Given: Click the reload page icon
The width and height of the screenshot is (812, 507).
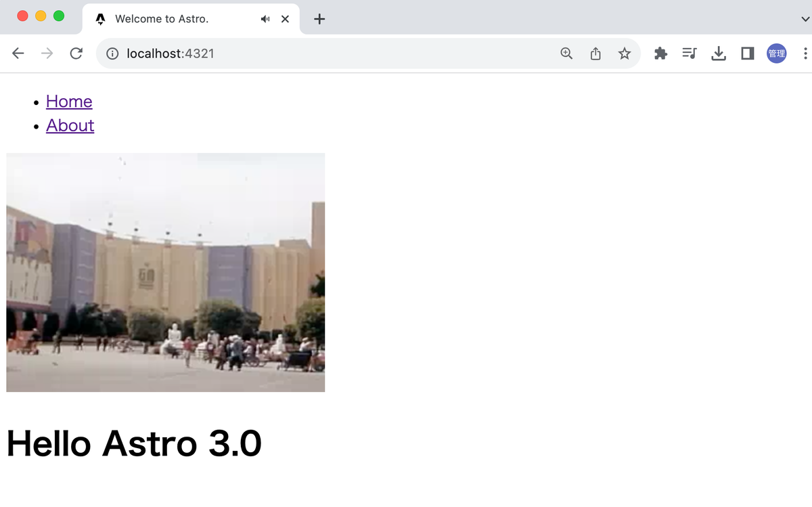Looking at the screenshot, I should 76,53.
